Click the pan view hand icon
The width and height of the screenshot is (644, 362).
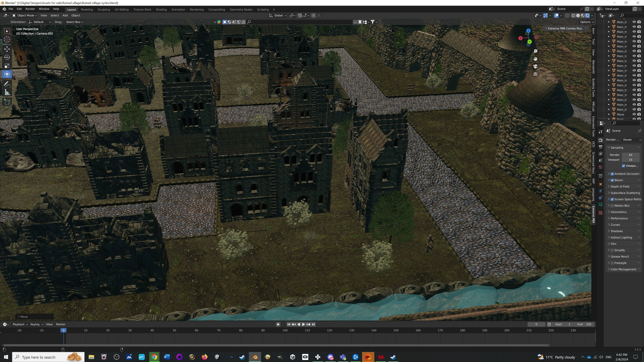(535, 59)
